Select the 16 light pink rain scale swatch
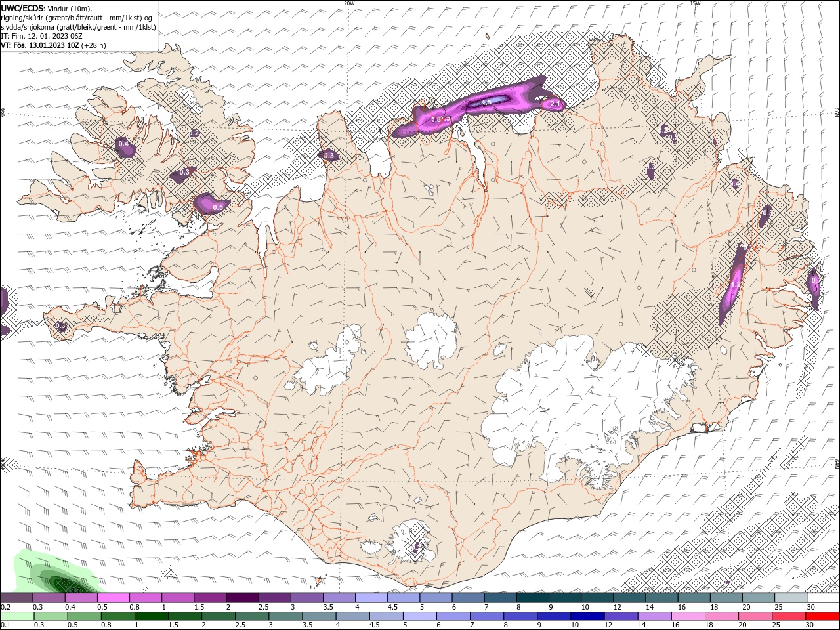Screen dimensions: 840x630 687,616
